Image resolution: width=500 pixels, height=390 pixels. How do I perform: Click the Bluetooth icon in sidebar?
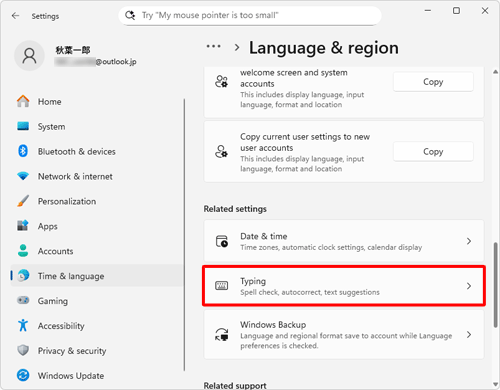(x=23, y=151)
